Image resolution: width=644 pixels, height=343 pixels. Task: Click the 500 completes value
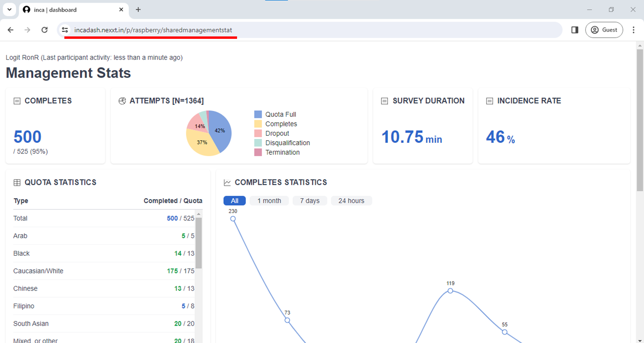tap(28, 137)
